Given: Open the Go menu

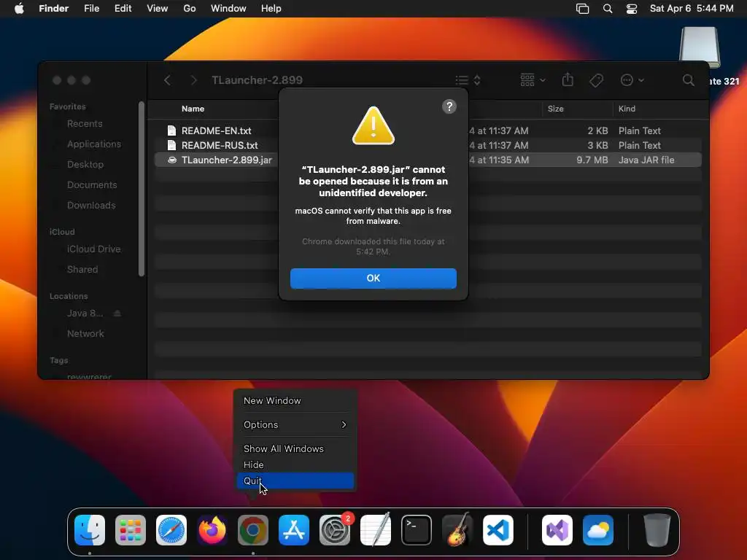Looking at the screenshot, I should 190,9.
